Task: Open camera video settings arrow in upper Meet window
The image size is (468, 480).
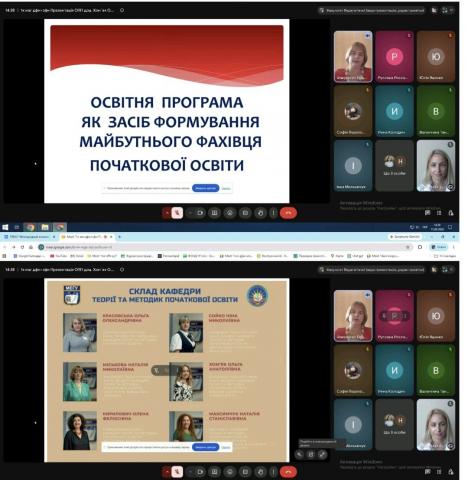Action: (190, 213)
